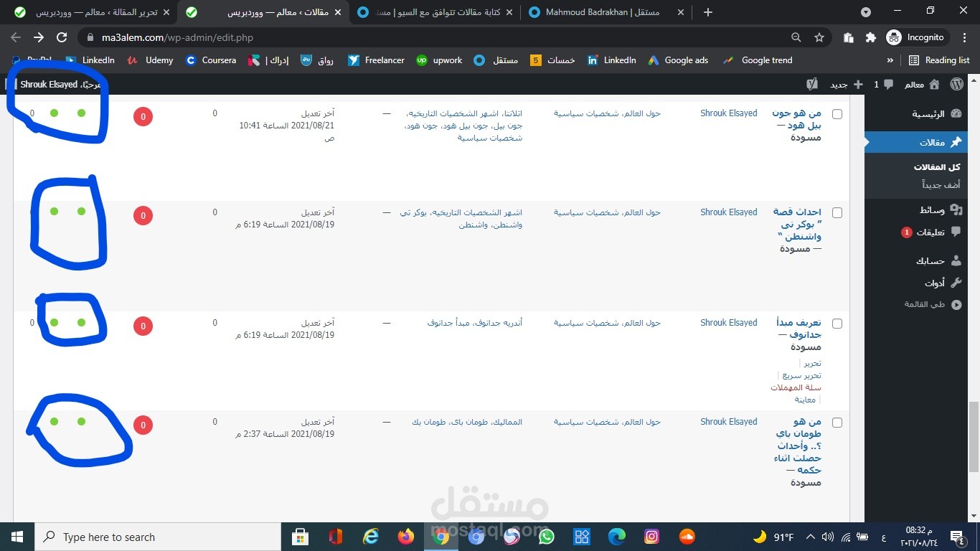Open the Yoast SEO icon in the admin bar

click(x=811, y=84)
